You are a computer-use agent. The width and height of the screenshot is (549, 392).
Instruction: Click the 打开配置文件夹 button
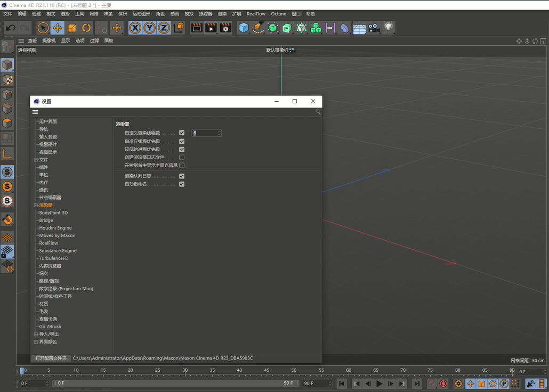pos(51,358)
